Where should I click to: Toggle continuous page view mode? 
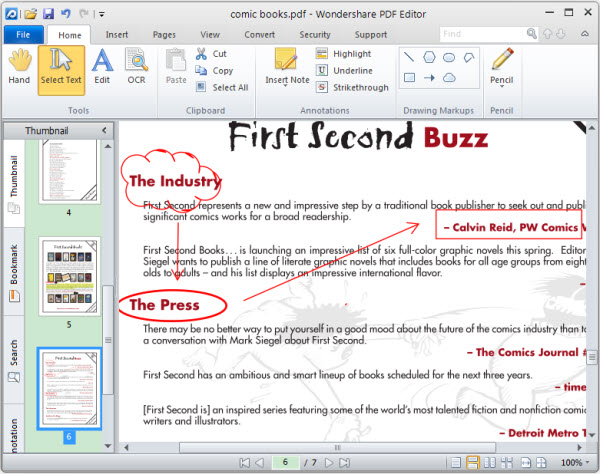pyautogui.click(x=473, y=463)
